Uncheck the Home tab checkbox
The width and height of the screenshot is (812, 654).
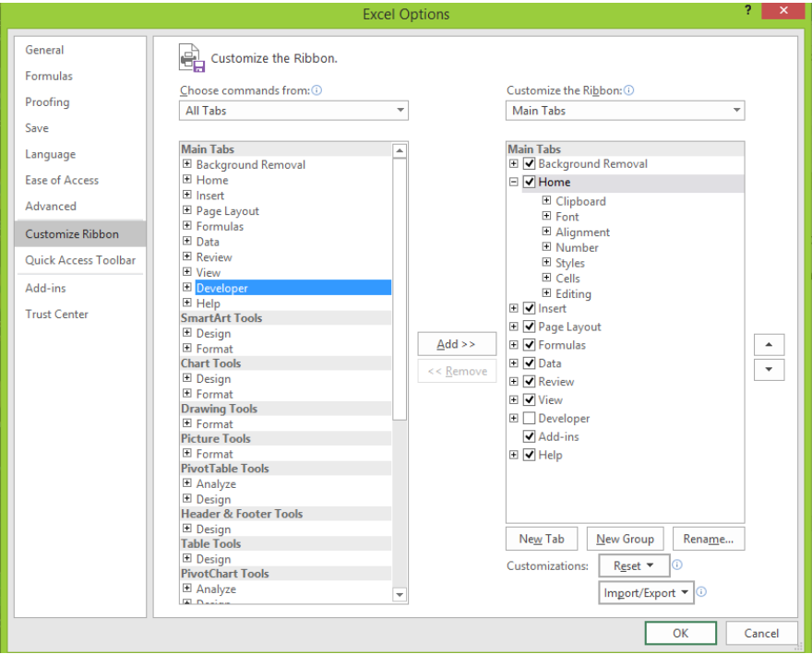click(529, 182)
